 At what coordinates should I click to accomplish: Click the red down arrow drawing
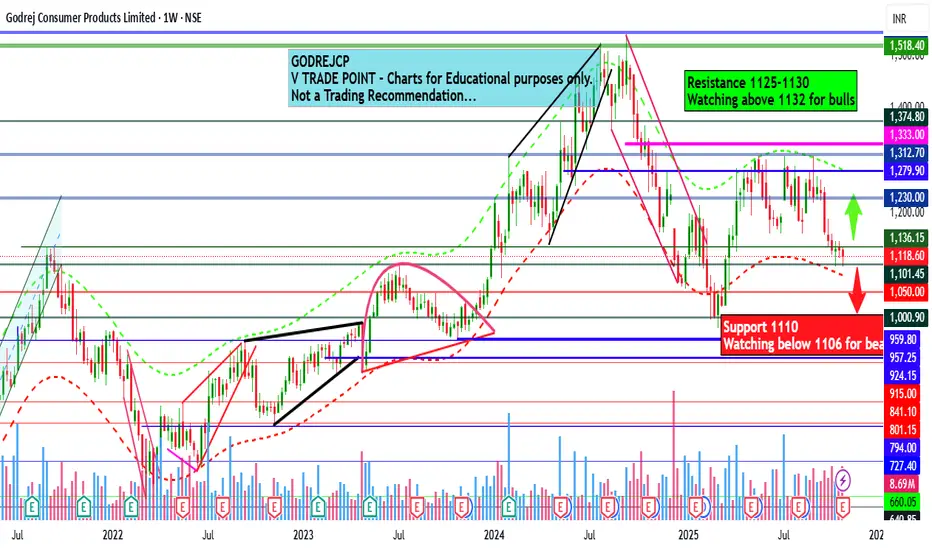[857, 290]
